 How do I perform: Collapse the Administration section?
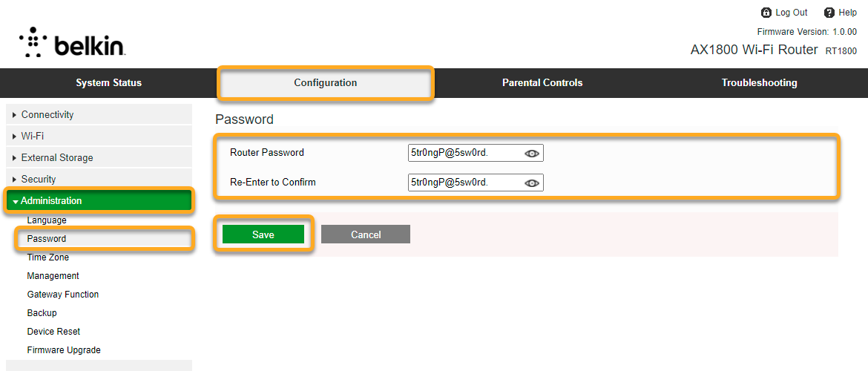[51, 201]
